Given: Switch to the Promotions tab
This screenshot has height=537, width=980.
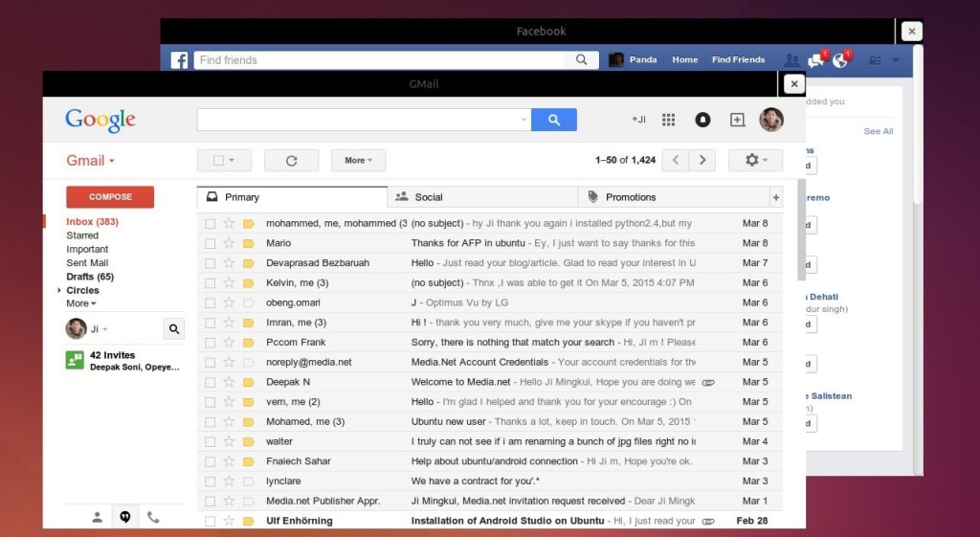Looking at the screenshot, I should point(674,197).
